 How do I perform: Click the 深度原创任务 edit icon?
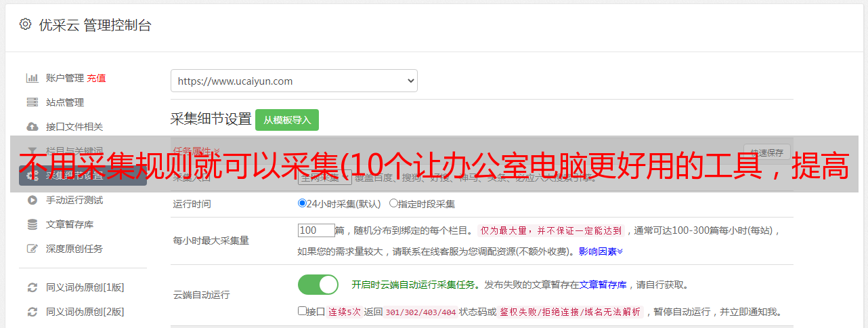click(32, 249)
